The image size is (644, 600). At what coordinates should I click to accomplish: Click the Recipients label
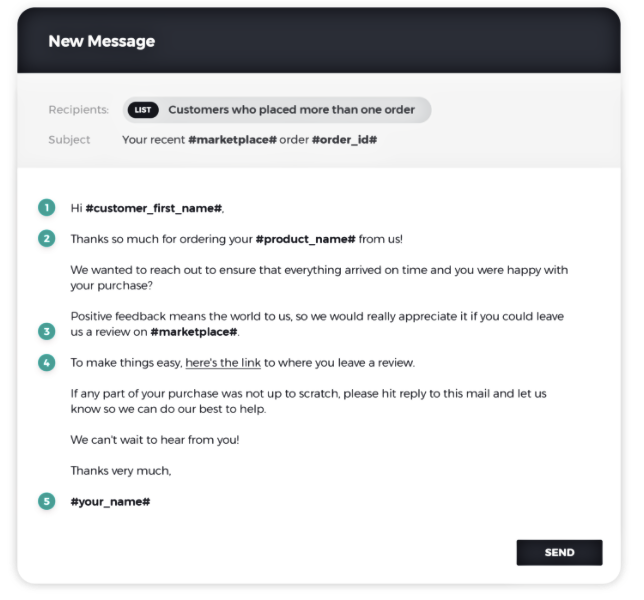point(78,110)
